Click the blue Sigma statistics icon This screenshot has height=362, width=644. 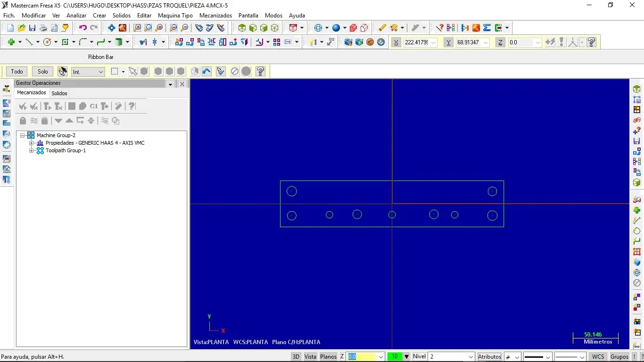pyautogui.click(x=487, y=28)
